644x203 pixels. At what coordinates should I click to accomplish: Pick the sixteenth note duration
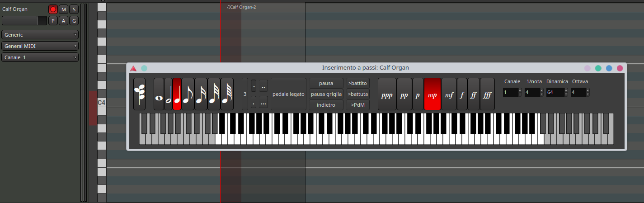[201, 94]
